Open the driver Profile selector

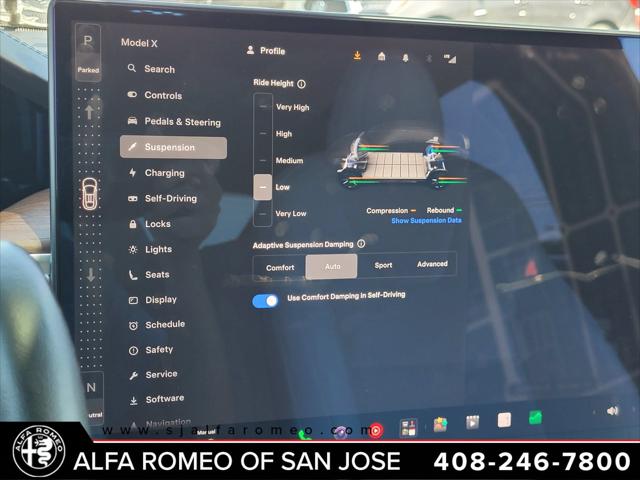click(266, 51)
